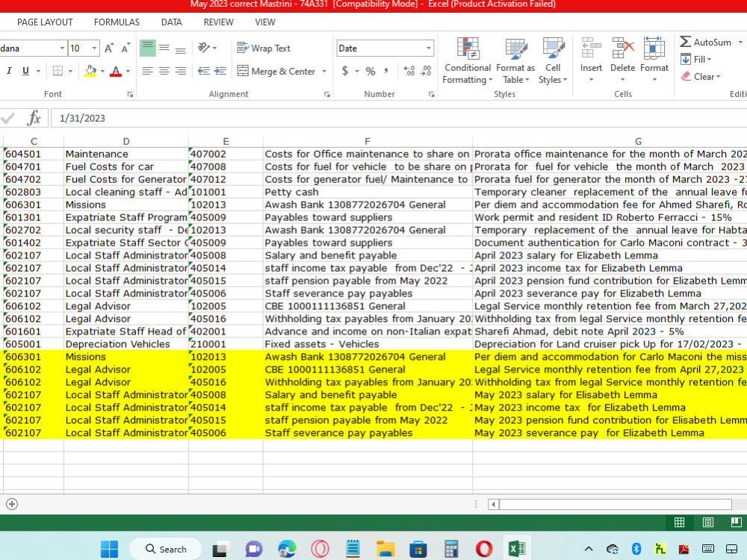Click the AutoSum sigma icon
This screenshot has width=747, height=560.
[685, 42]
